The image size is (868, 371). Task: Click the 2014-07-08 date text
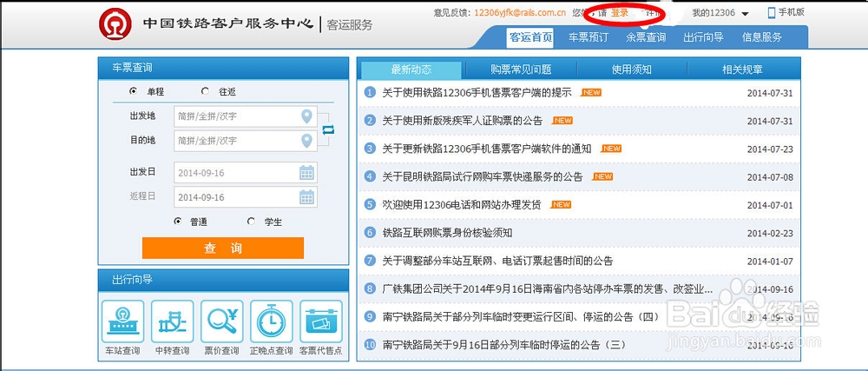pos(770,177)
